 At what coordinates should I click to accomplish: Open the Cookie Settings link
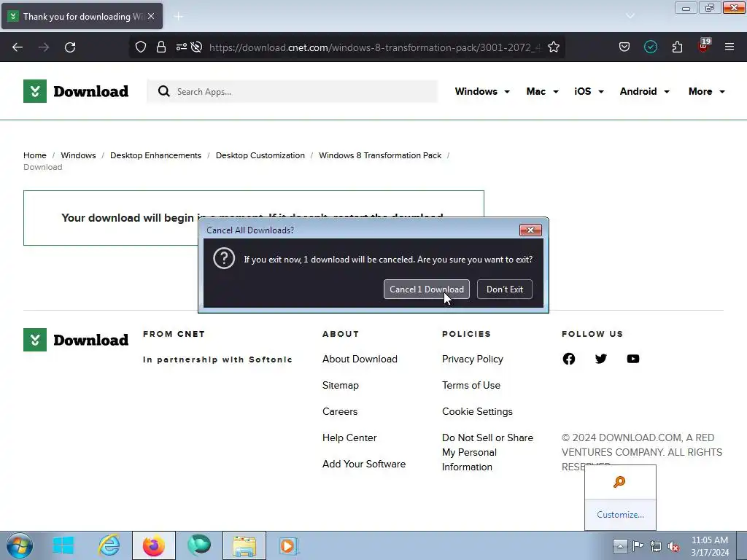pyautogui.click(x=477, y=411)
